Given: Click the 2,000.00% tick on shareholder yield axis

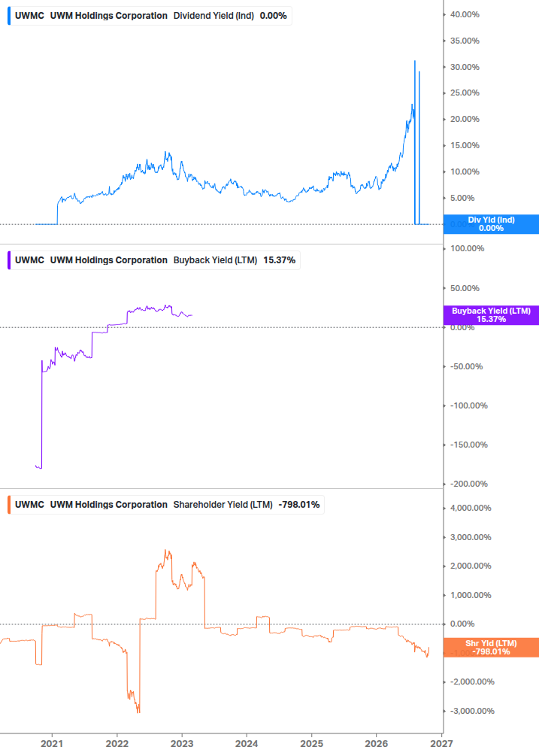Looking at the screenshot, I should [471, 566].
